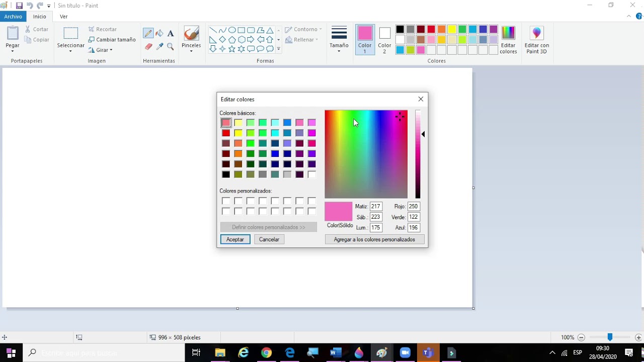Open Google Chrome from the taskbar

[267, 353]
